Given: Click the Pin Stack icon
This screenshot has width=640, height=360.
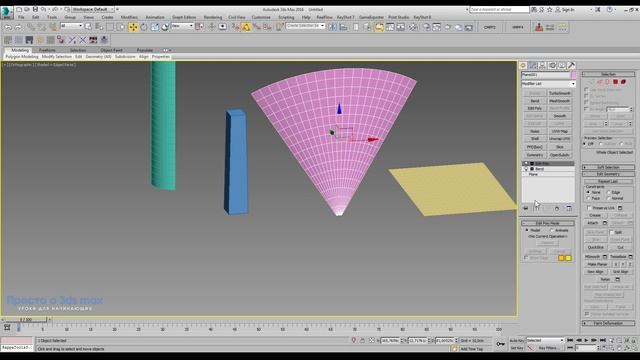Looking at the screenshot, I should pyautogui.click(x=526, y=208).
